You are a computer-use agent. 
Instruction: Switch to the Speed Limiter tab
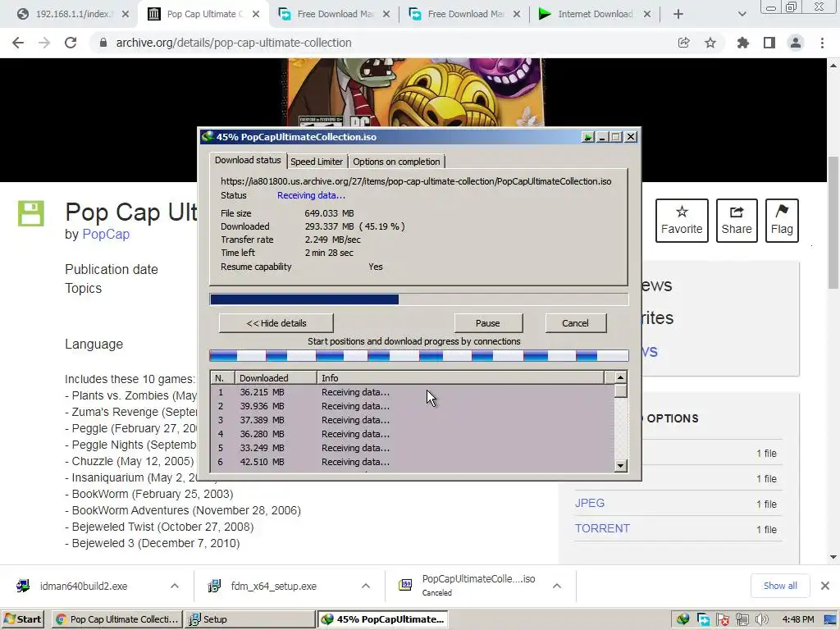tap(317, 162)
